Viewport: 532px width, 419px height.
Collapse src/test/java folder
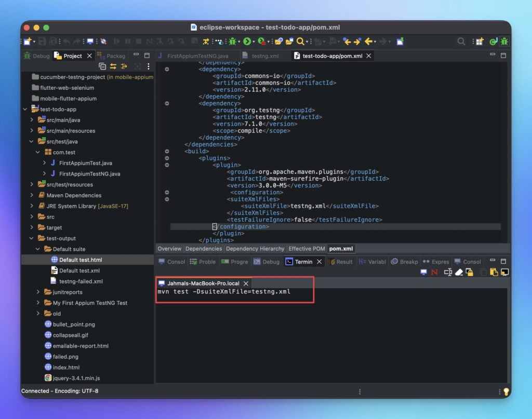(32, 141)
